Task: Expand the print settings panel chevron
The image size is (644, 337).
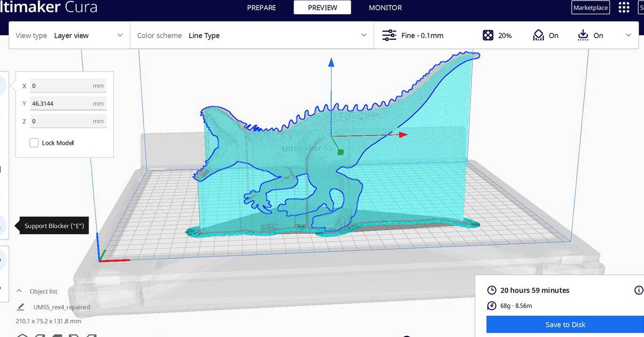Action: click(628, 35)
